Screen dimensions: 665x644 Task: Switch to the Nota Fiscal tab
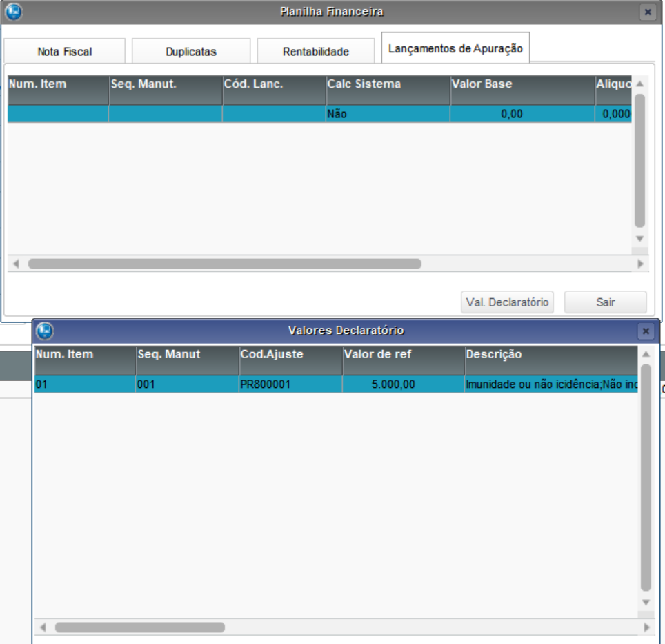click(x=64, y=51)
